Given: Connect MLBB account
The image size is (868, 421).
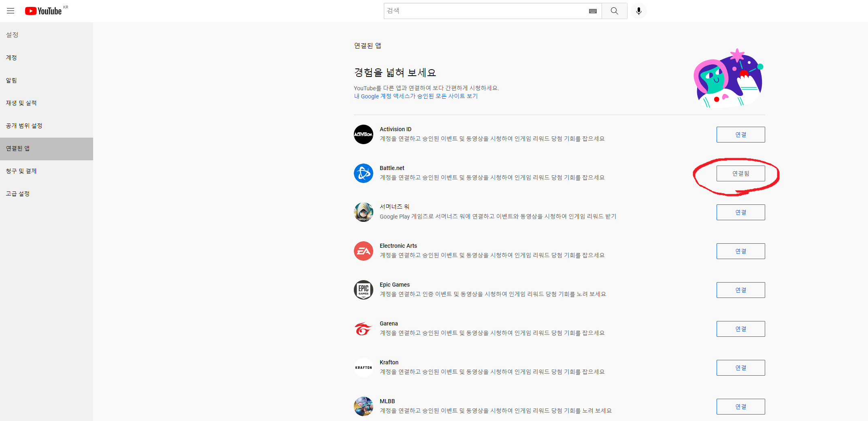Looking at the screenshot, I should pyautogui.click(x=740, y=406).
